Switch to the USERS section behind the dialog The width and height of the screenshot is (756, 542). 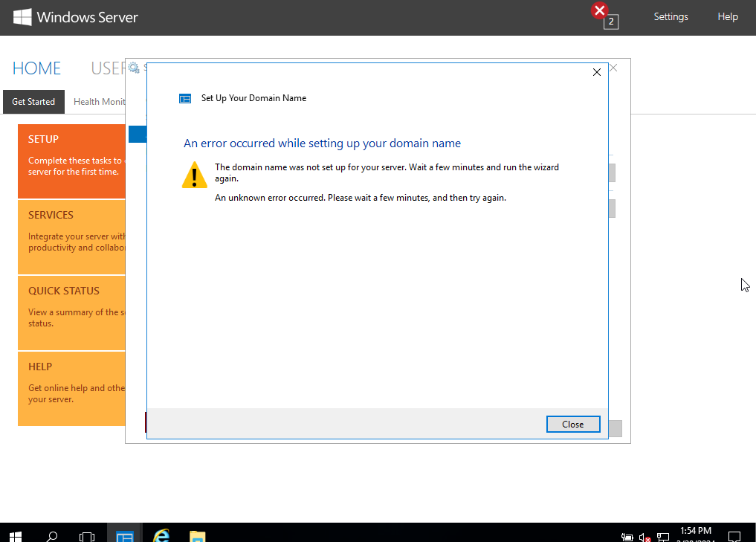[108, 68]
